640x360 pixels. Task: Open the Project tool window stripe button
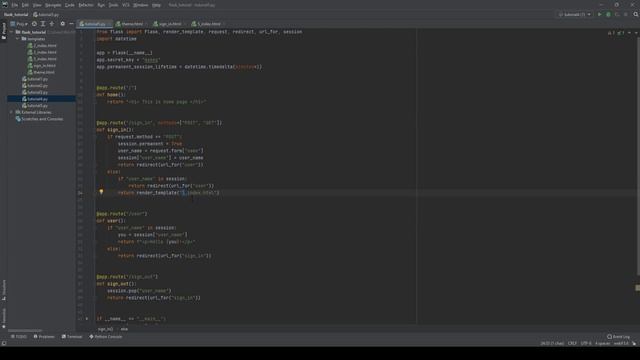coord(4,31)
